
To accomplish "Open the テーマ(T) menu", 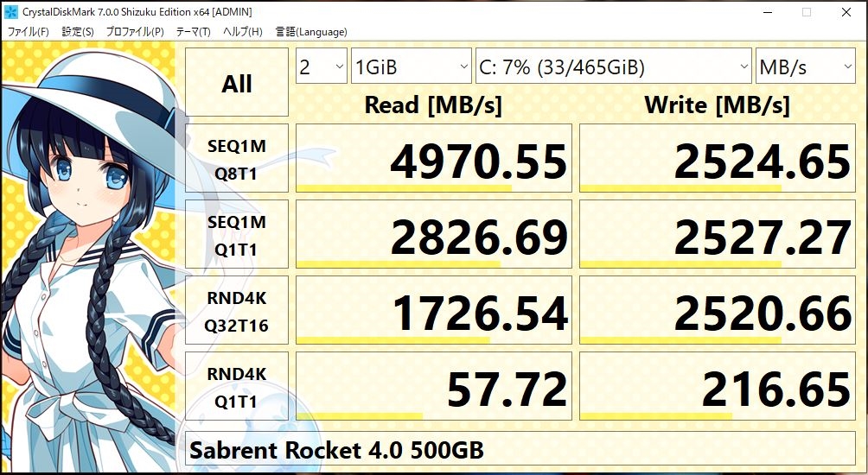I will click(x=193, y=32).
